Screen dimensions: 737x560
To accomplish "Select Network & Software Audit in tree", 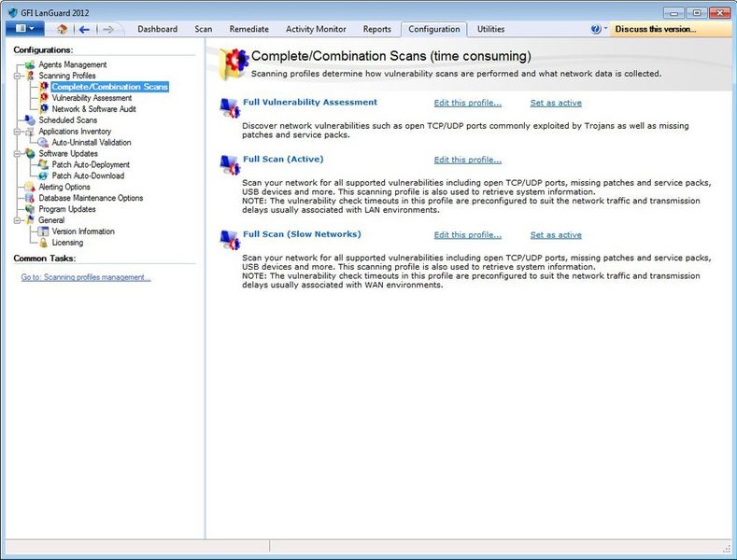I will (94, 109).
